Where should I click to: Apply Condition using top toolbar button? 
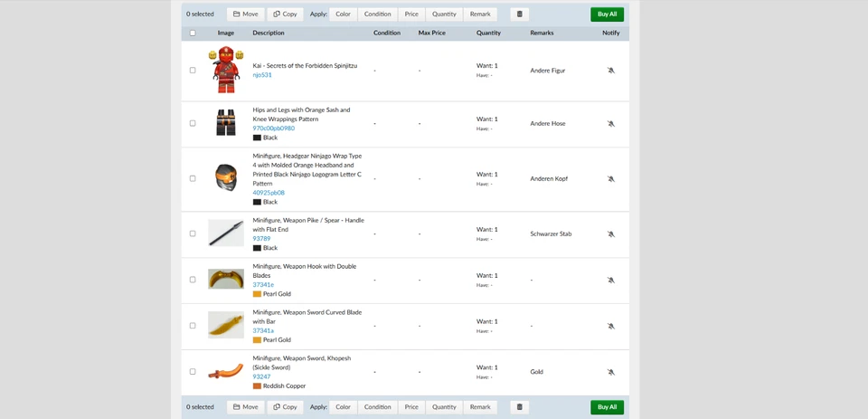pyautogui.click(x=378, y=14)
